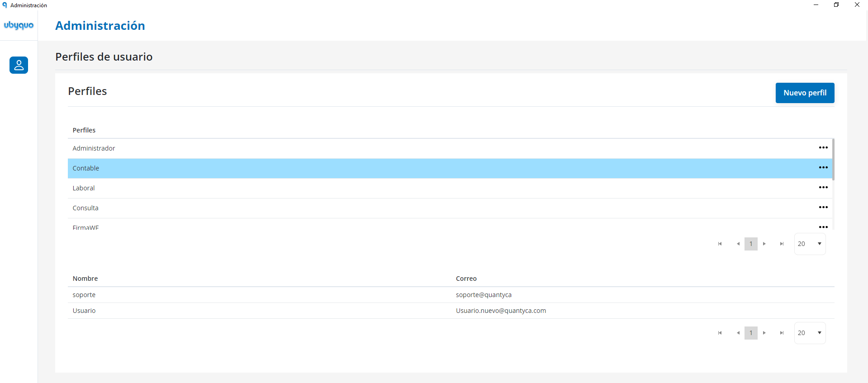The height and width of the screenshot is (383, 868).
Task: Select page 1 in profiles pager
Action: pyautogui.click(x=751, y=244)
